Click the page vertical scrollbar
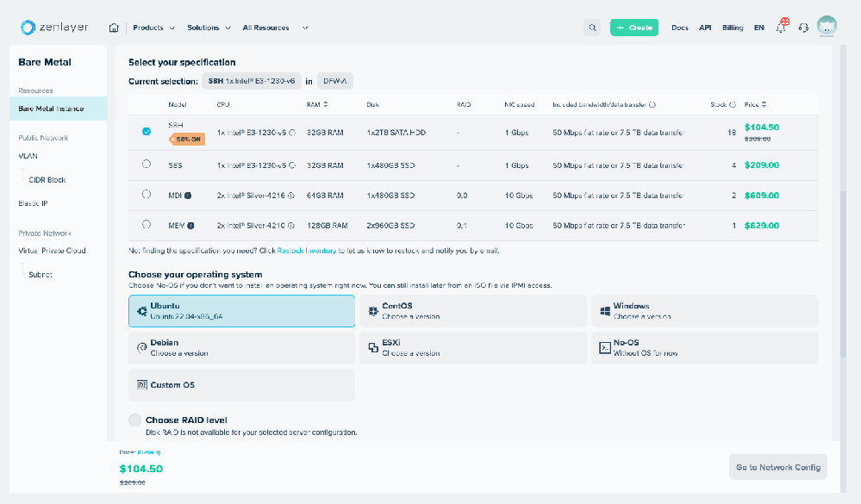 click(x=844, y=275)
